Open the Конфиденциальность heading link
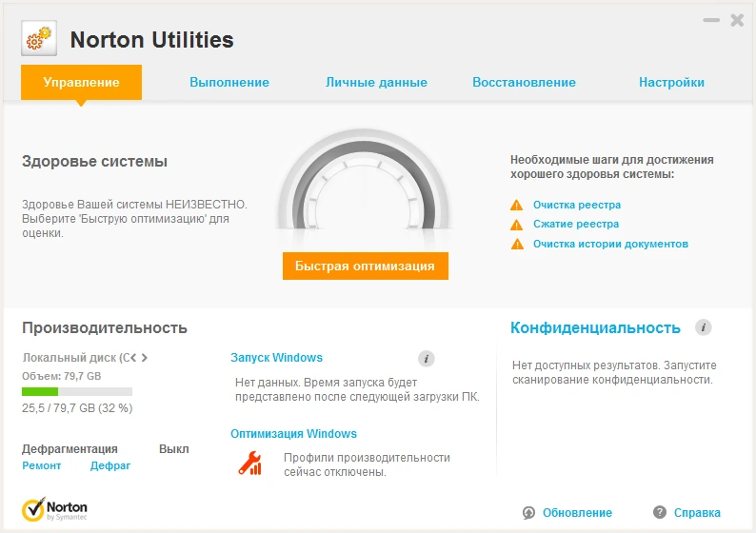The width and height of the screenshot is (756, 533). click(595, 327)
